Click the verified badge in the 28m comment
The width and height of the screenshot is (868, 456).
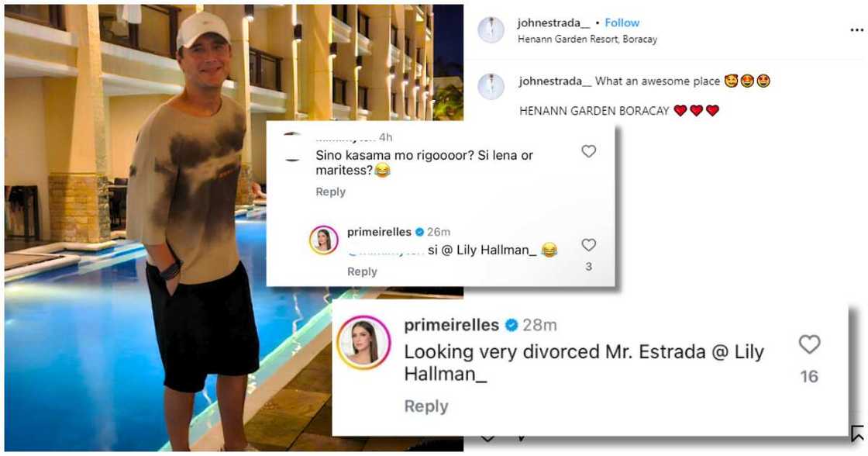[511, 325]
